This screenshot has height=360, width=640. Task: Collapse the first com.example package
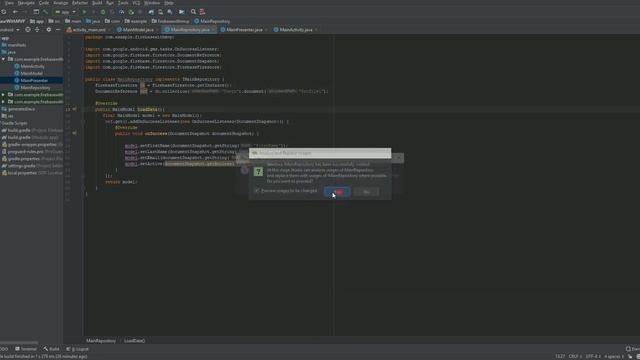coord(4,59)
